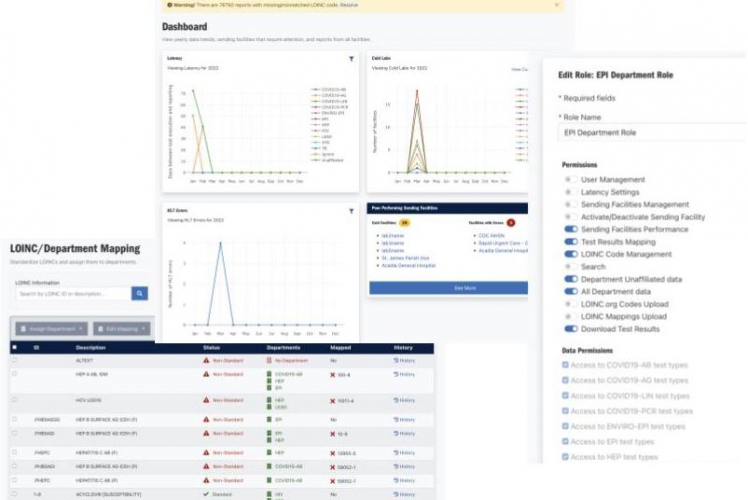The height and width of the screenshot is (500, 748).
Task: Click the Resolve link in the warning banner
Action: point(349,5)
